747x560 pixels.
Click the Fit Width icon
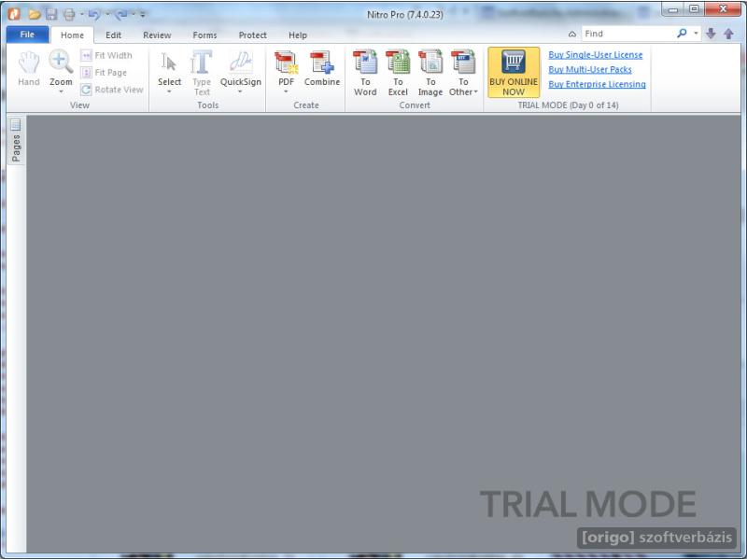[86, 55]
